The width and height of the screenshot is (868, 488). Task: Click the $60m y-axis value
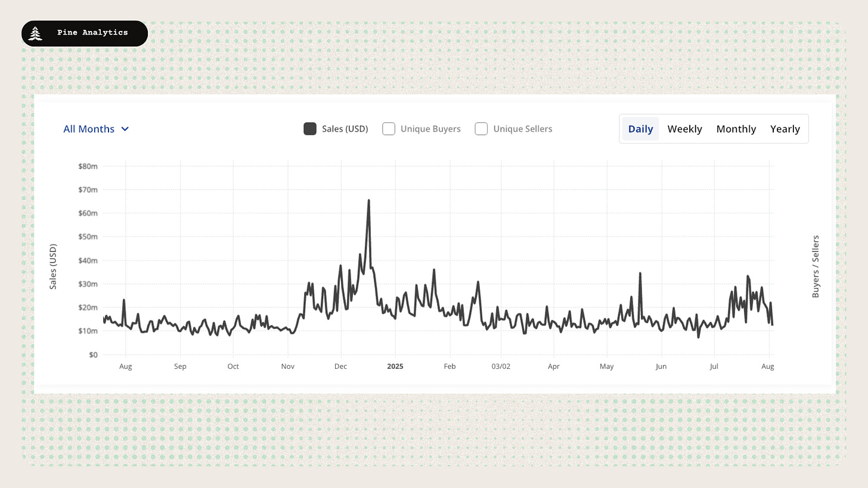point(88,213)
